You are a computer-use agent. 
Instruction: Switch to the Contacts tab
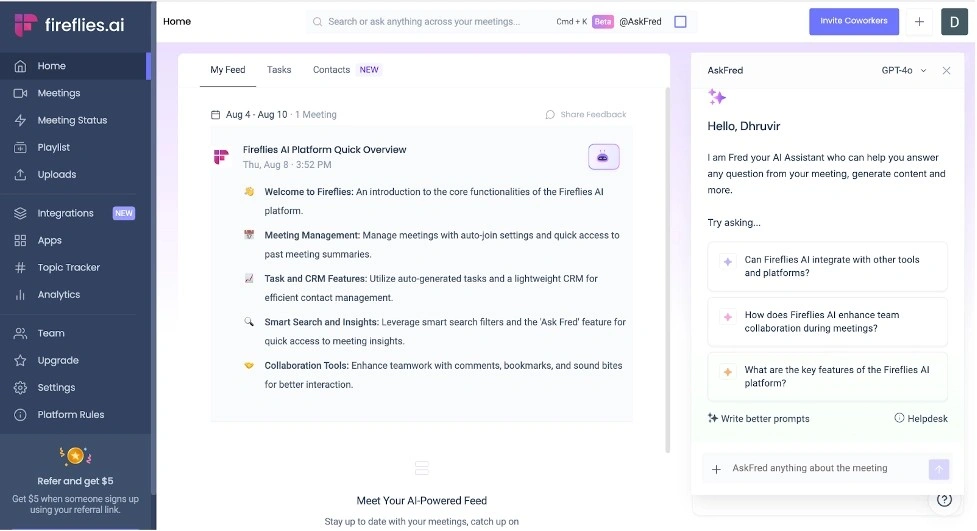point(331,70)
